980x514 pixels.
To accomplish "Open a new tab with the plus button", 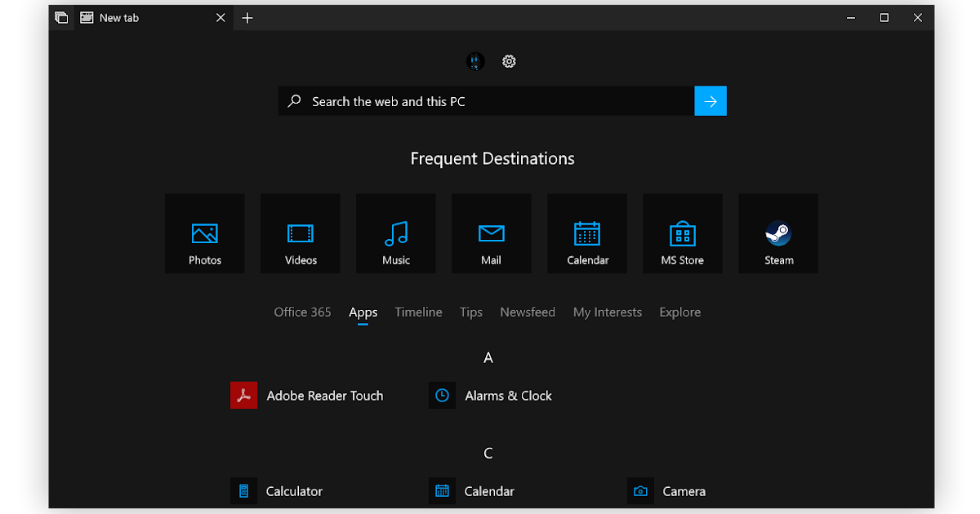I will point(247,17).
